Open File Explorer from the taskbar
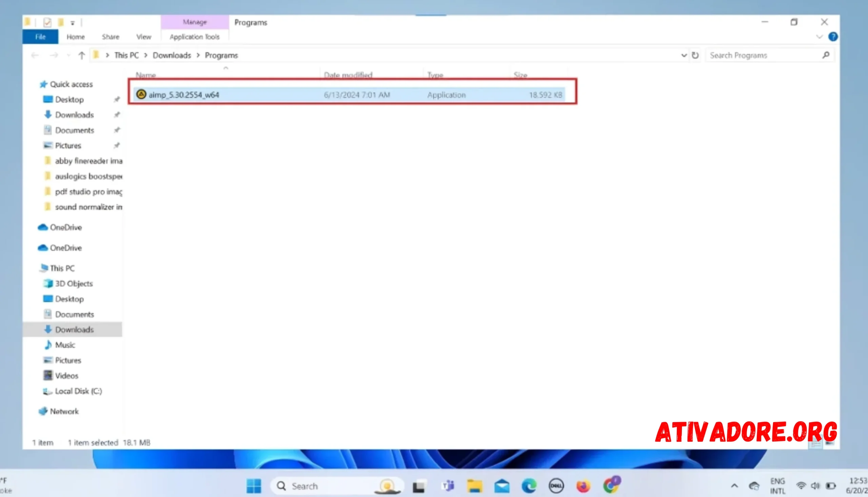The width and height of the screenshot is (868, 497). point(475,486)
